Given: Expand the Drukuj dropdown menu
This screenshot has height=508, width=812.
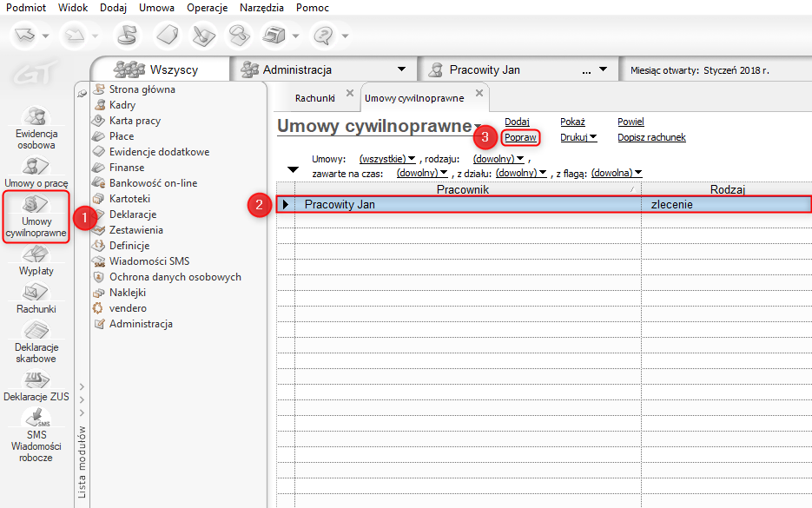Looking at the screenshot, I should (x=578, y=137).
